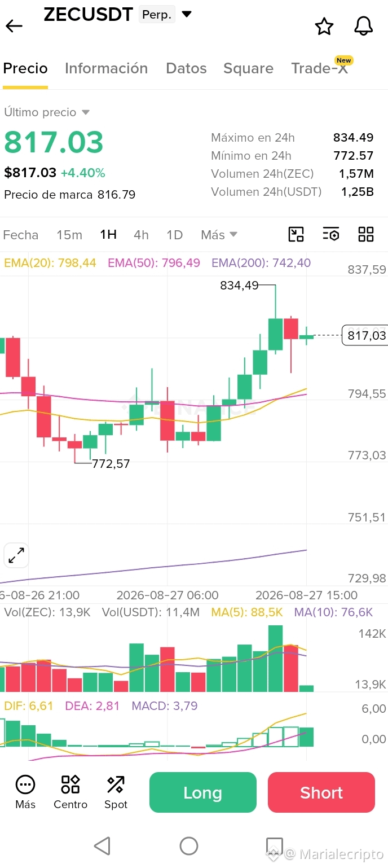Open the chart layout grid icon
Screen dimensions: 388x868
coord(366,234)
